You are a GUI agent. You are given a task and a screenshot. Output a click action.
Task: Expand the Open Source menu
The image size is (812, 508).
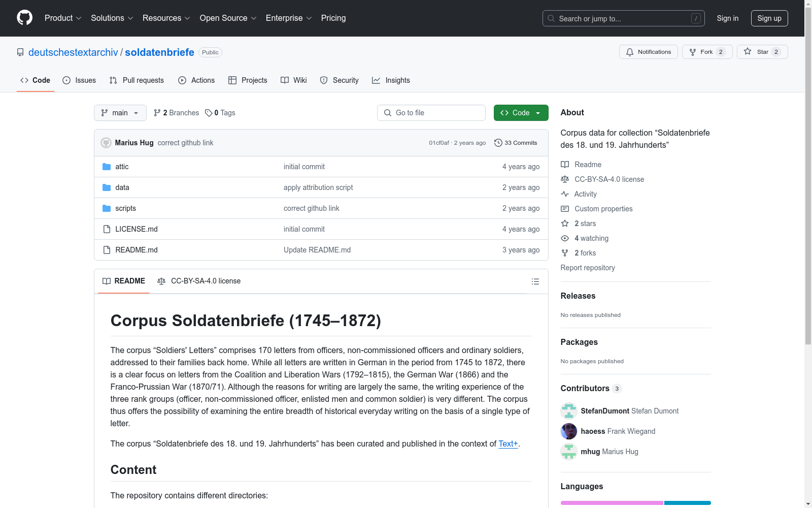coord(228,18)
